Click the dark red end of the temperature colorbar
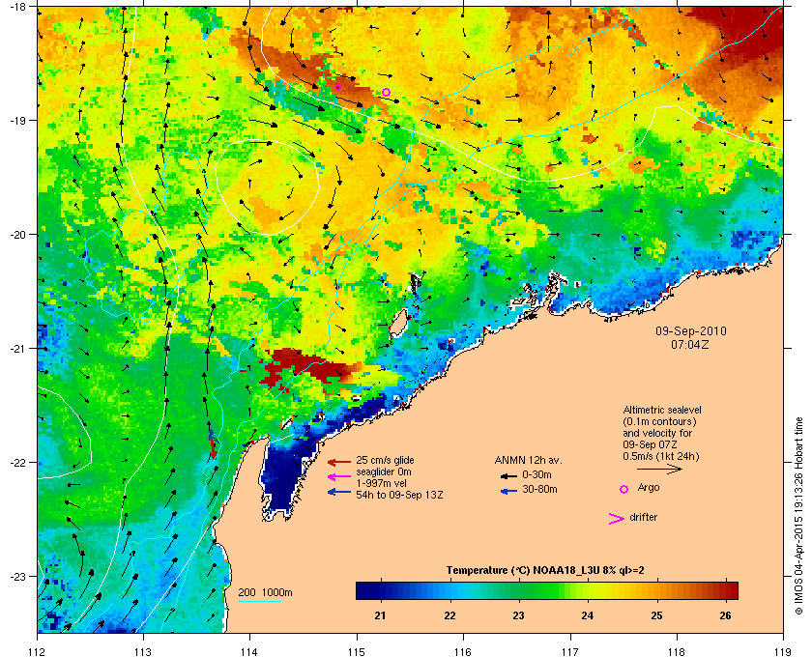The height and width of the screenshot is (657, 812). click(731, 590)
